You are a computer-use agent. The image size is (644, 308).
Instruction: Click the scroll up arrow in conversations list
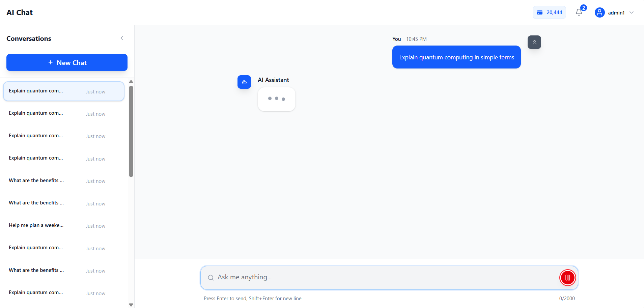tap(131, 82)
